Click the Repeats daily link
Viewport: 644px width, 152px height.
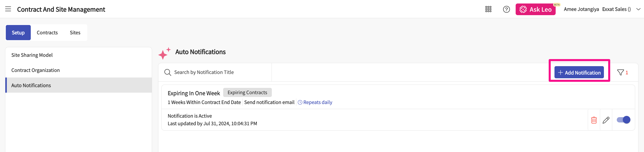[317, 102]
